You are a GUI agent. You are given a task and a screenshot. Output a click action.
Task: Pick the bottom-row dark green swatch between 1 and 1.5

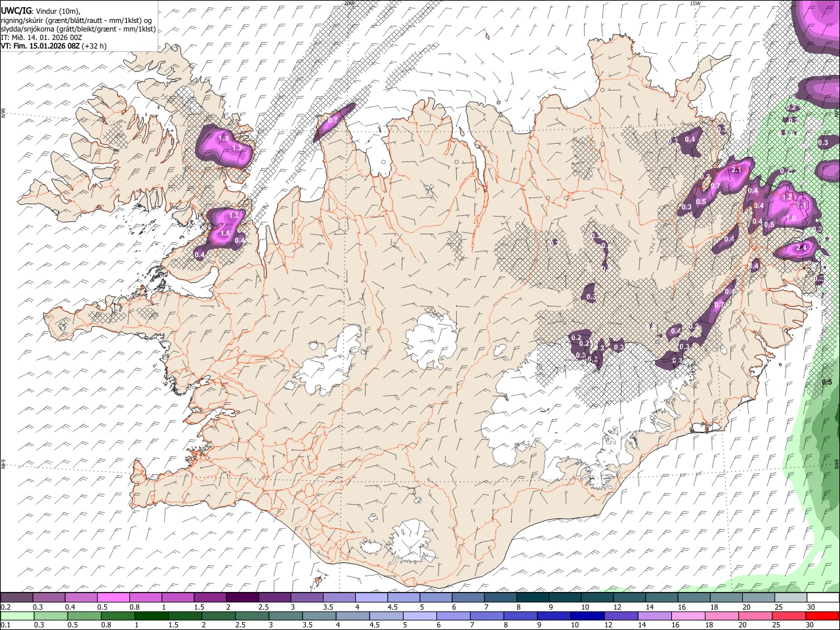[151, 616]
